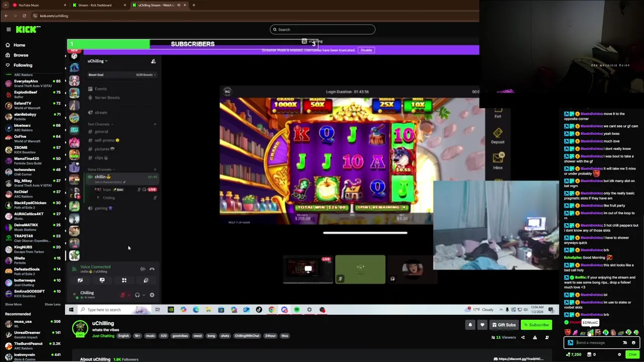
Task: Open EsfandTV channel in sidebar
Action: [x=32, y=106]
